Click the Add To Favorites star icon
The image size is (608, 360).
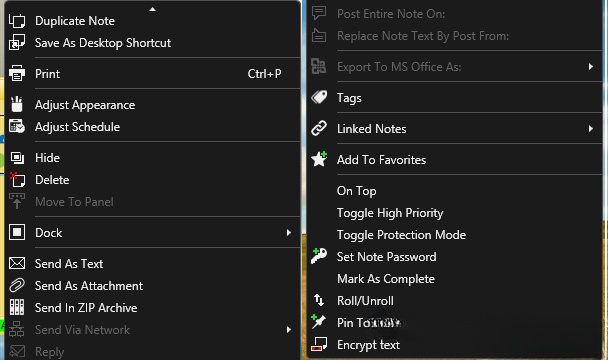[319, 159]
